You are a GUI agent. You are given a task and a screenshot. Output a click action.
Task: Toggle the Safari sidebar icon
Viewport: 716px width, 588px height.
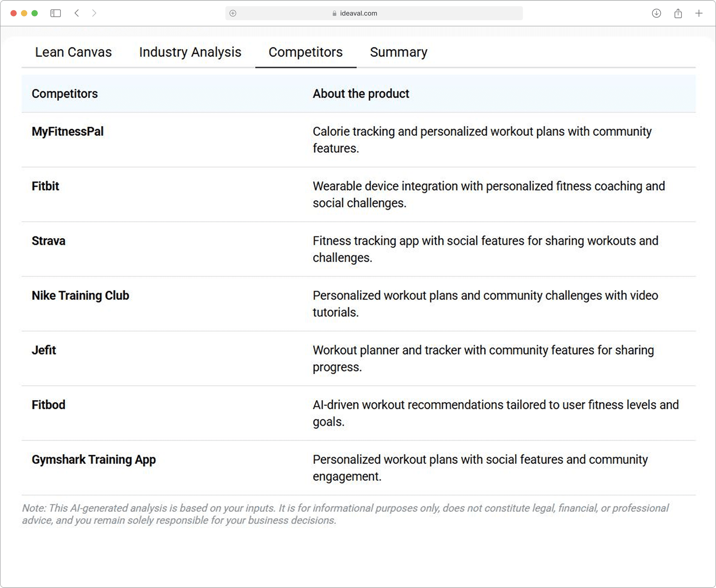tap(56, 13)
